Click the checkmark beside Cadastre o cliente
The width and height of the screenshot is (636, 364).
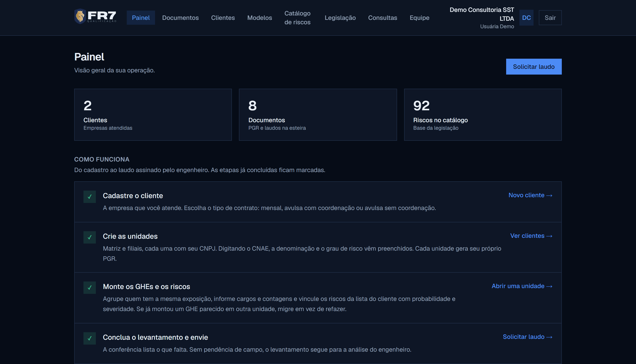pyautogui.click(x=90, y=197)
